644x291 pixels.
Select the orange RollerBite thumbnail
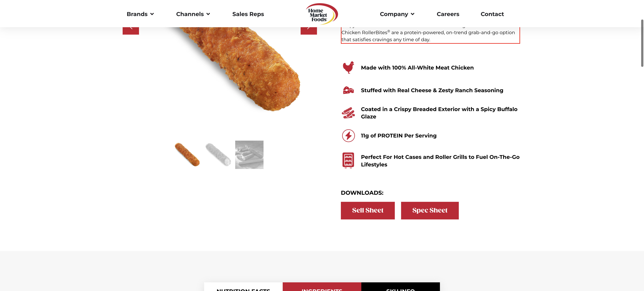click(x=187, y=154)
